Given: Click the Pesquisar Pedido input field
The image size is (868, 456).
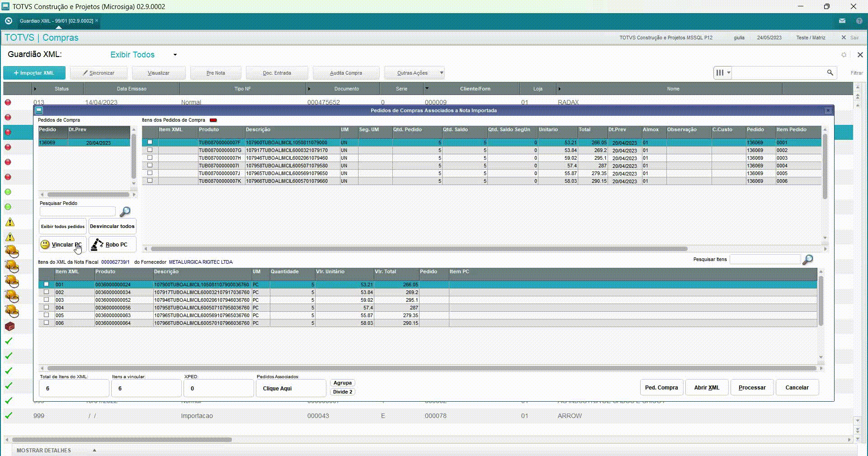Looking at the screenshot, I should [x=78, y=211].
